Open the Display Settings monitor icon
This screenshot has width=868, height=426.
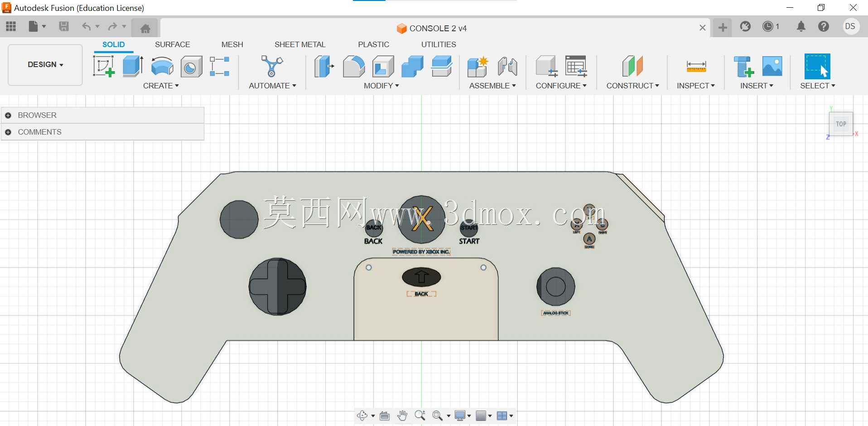[x=460, y=416]
